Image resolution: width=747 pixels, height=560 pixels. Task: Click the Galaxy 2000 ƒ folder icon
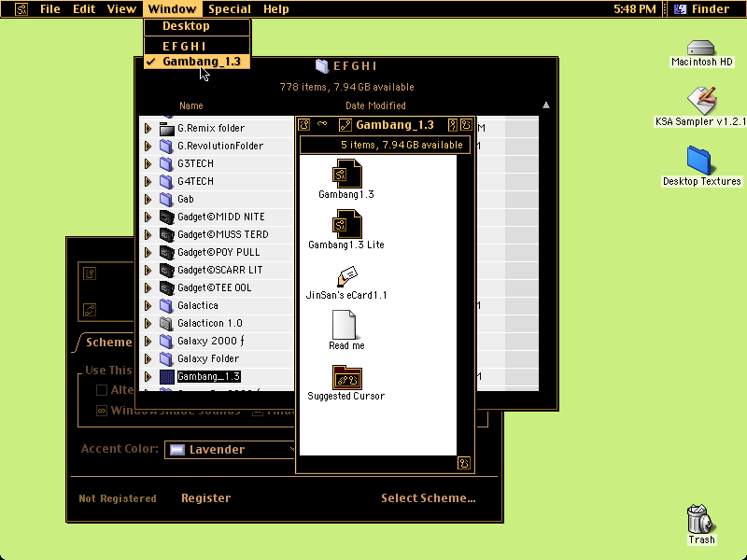pyautogui.click(x=166, y=341)
